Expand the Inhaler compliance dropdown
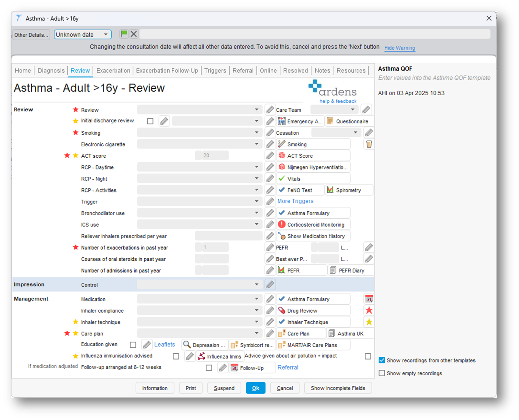This screenshot has width=519, height=420. 200,311
